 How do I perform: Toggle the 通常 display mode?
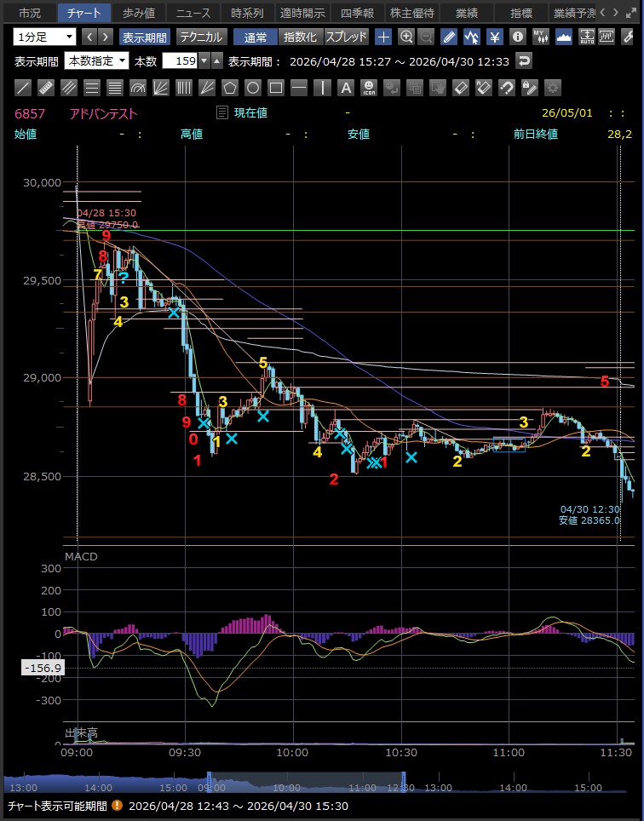tap(256, 37)
